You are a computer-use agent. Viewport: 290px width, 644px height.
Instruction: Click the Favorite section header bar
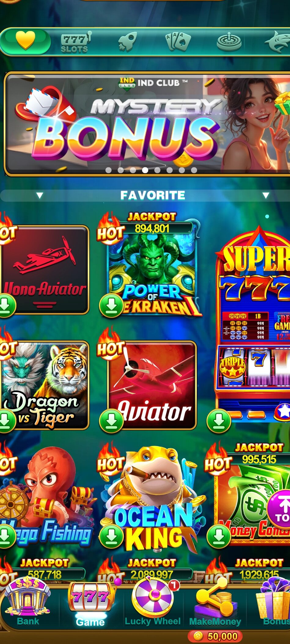pos(145,195)
